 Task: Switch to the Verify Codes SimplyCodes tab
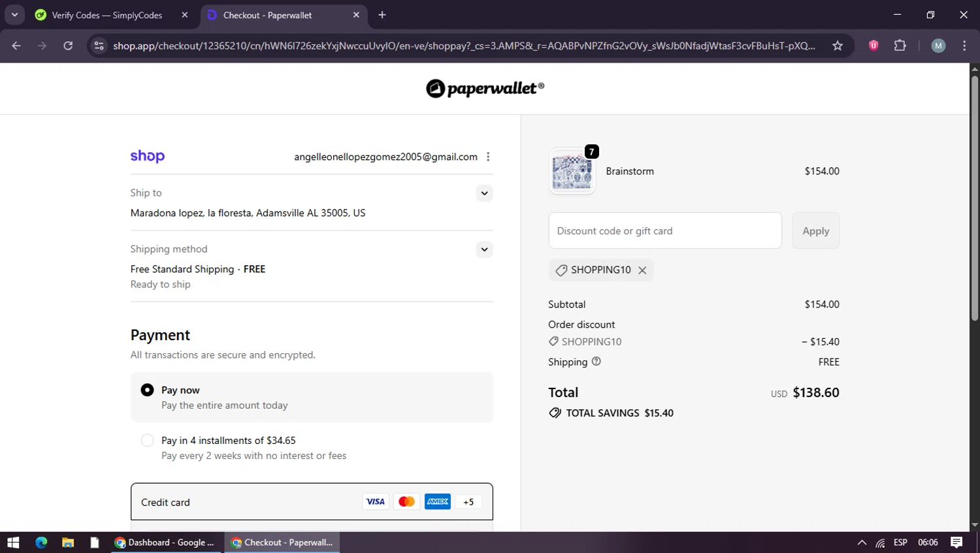[x=108, y=15]
